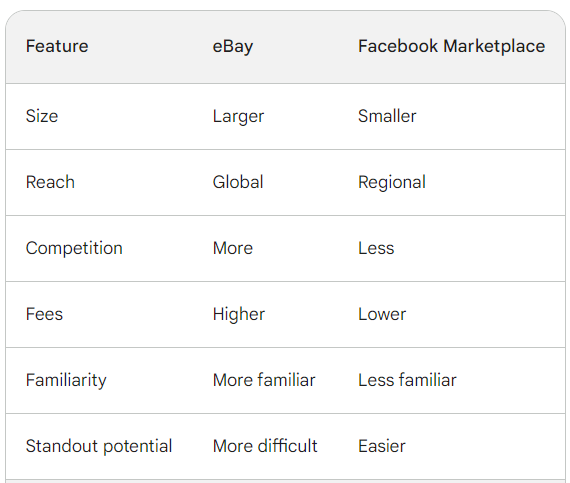Viewport: 570px width, 483px height.
Task: Select the Fees row label
Action: click(x=44, y=314)
